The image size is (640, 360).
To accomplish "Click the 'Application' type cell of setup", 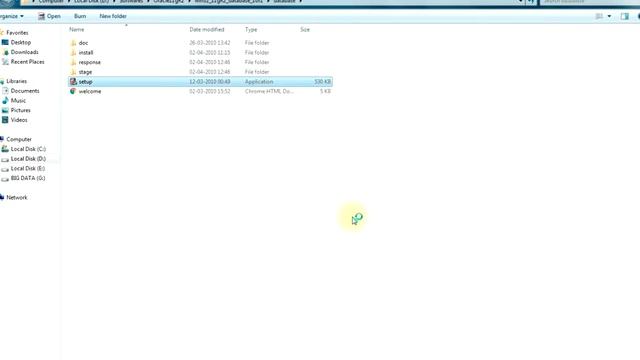I will 259,82.
